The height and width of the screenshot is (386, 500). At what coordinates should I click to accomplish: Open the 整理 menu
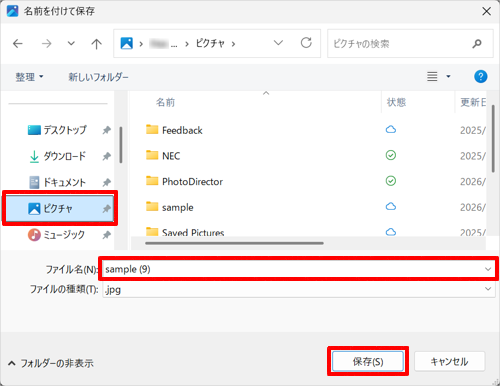tap(29, 77)
